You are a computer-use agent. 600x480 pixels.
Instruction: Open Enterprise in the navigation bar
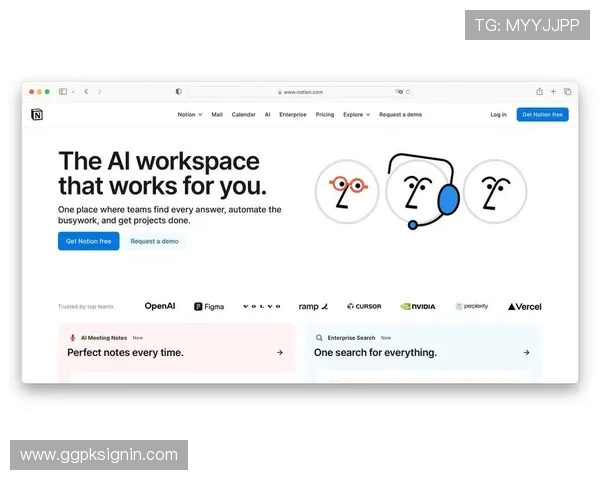click(x=293, y=115)
